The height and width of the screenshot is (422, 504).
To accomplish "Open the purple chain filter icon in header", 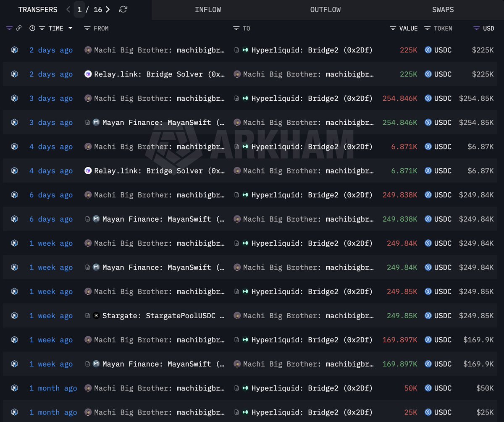I will pyautogui.click(x=9, y=28).
